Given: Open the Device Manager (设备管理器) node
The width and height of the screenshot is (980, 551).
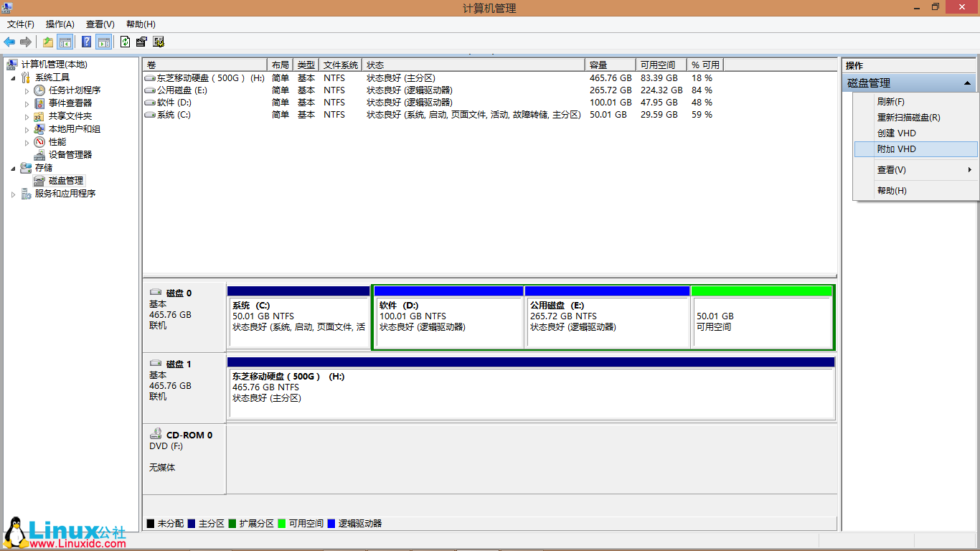Looking at the screenshot, I should click(x=70, y=155).
